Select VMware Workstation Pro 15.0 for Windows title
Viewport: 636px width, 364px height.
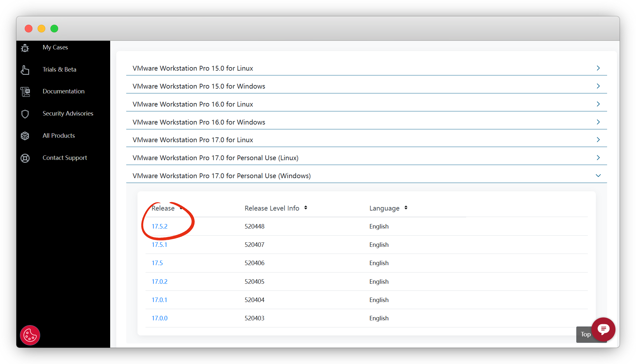click(x=199, y=86)
